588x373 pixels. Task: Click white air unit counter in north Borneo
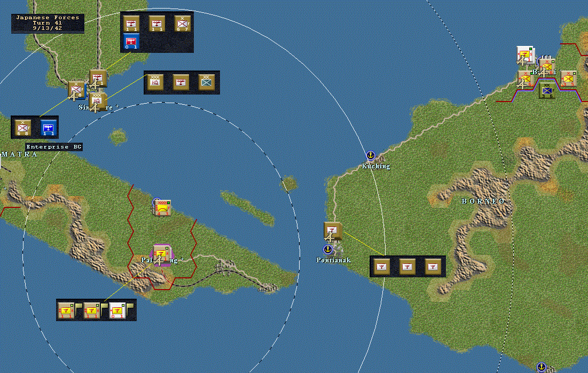[526, 55]
